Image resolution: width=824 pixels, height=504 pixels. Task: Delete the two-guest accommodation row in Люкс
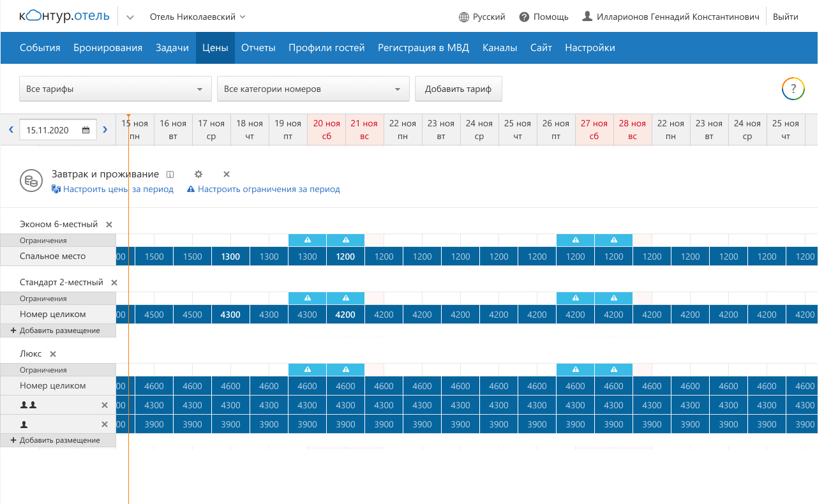[105, 405]
